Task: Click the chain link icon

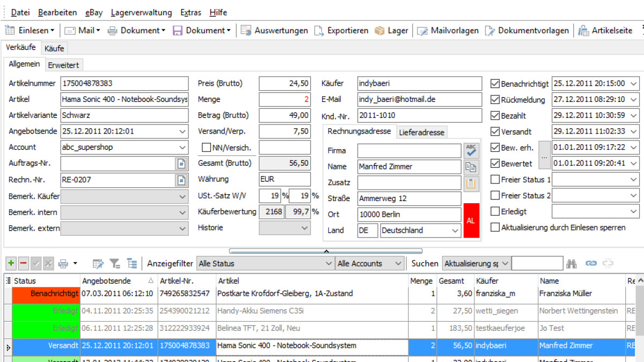Action: coord(591,263)
